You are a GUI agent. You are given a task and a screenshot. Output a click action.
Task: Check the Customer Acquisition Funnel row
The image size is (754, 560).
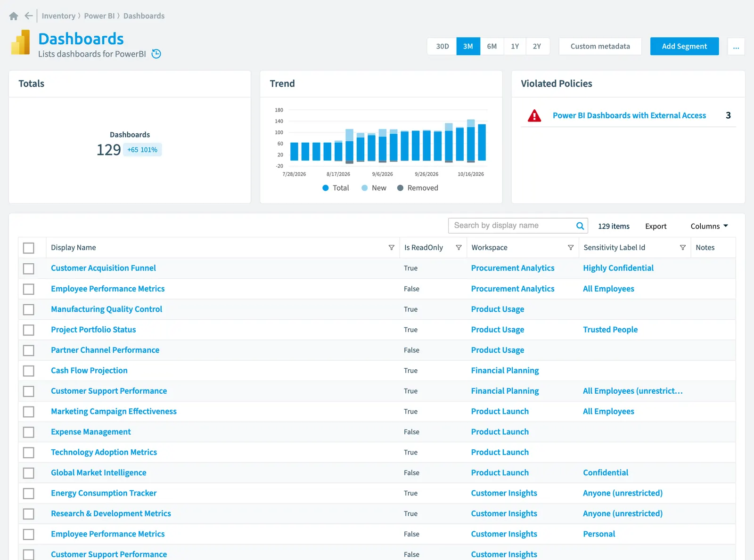pyautogui.click(x=29, y=268)
